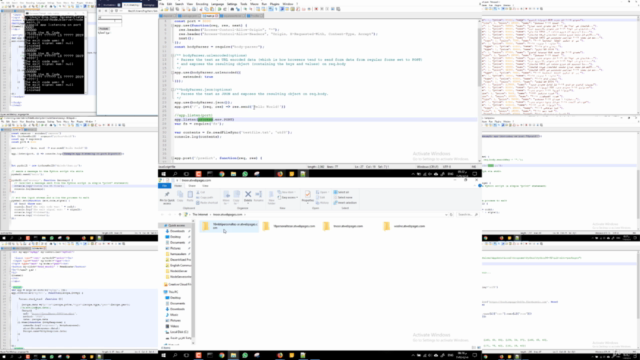Open address bar history dropdown arrow
The image size is (640, 360).
click(447, 214)
